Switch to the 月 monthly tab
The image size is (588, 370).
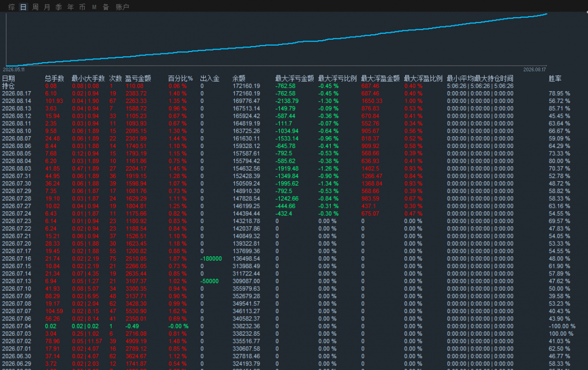click(x=47, y=7)
